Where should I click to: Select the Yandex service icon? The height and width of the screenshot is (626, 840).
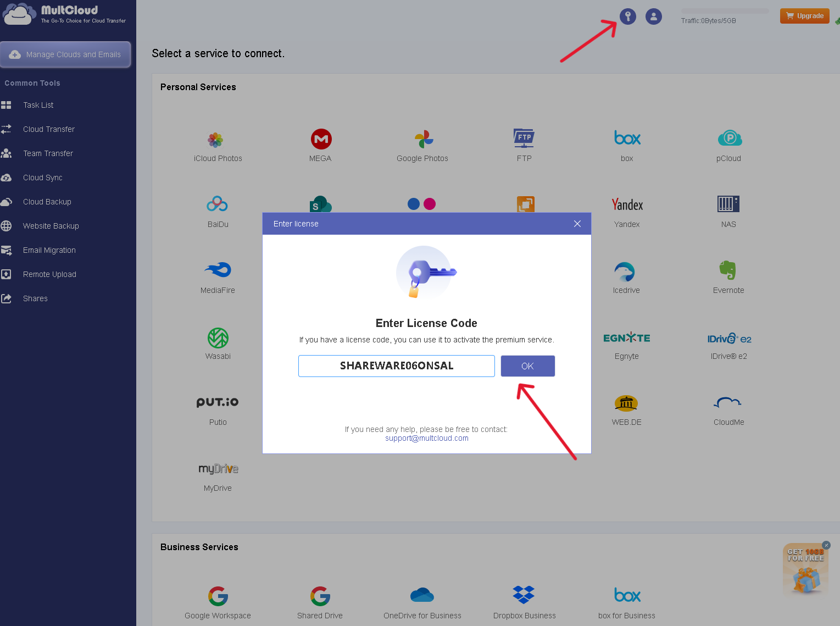click(x=627, y=204)
